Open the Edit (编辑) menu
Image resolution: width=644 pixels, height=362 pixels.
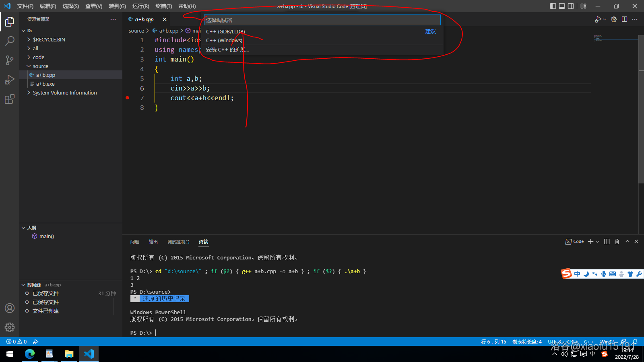point(48,6)
